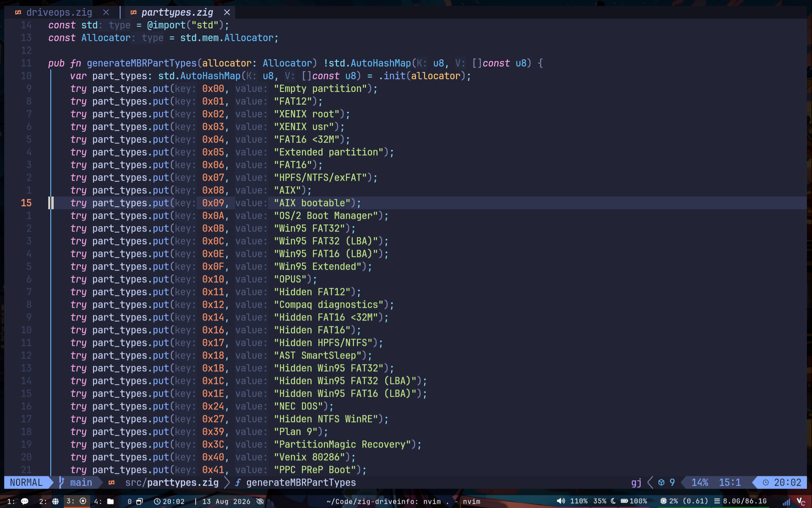Screen dimensions: 812x508
Task: Toggle the crossed-out eye icon in bar
Action: tap(260, 501)
